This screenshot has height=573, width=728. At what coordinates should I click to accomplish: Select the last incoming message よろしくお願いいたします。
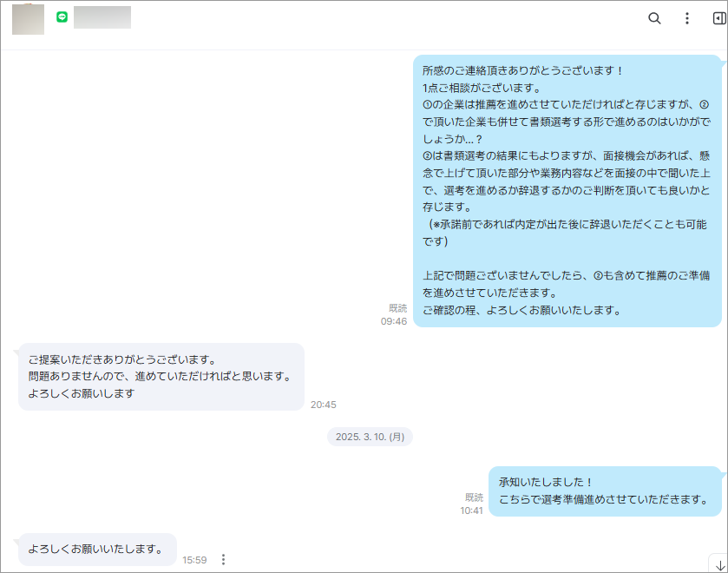(96, 550)
